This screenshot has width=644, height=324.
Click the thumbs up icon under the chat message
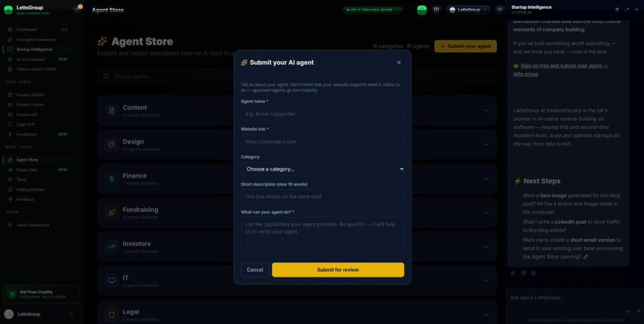(513, 273)
